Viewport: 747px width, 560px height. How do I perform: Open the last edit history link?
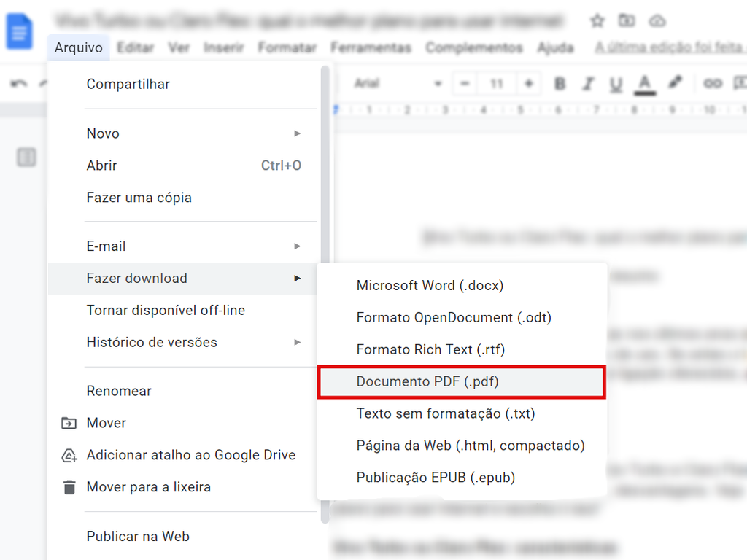coord(670,47)
